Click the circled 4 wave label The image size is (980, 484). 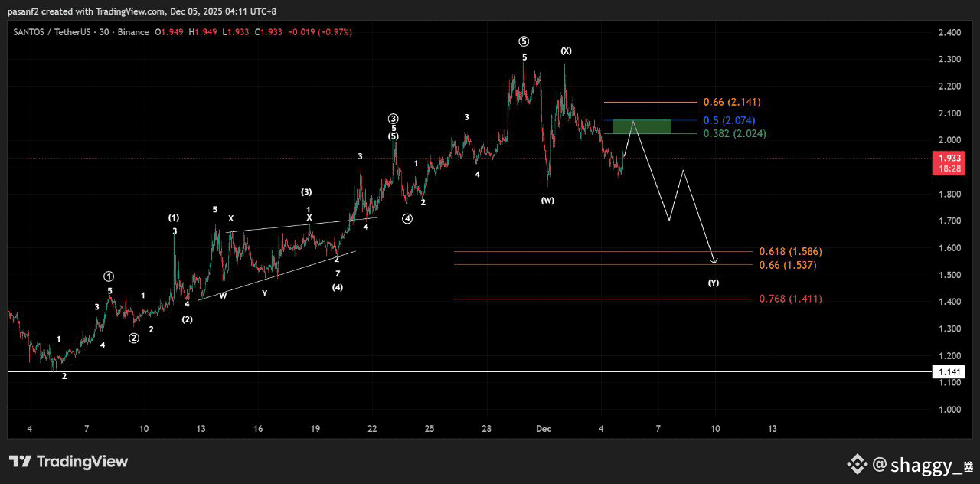407,219
